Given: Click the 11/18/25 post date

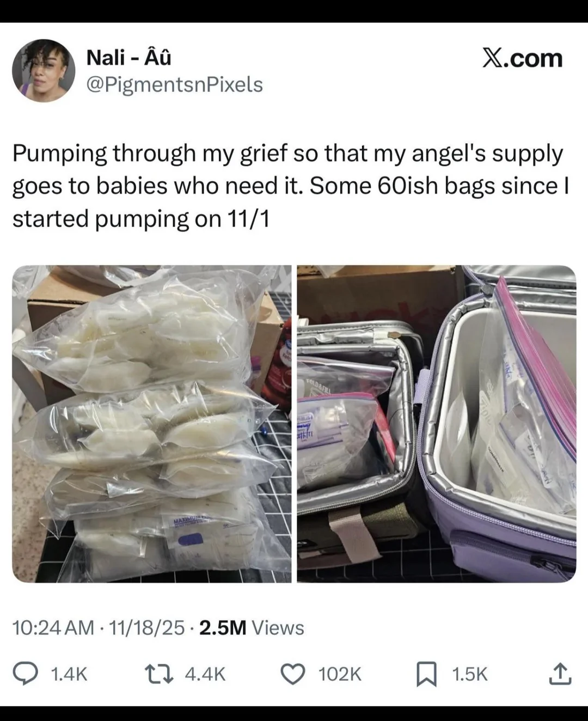Looking at the screenshot, I should (147, 628).
